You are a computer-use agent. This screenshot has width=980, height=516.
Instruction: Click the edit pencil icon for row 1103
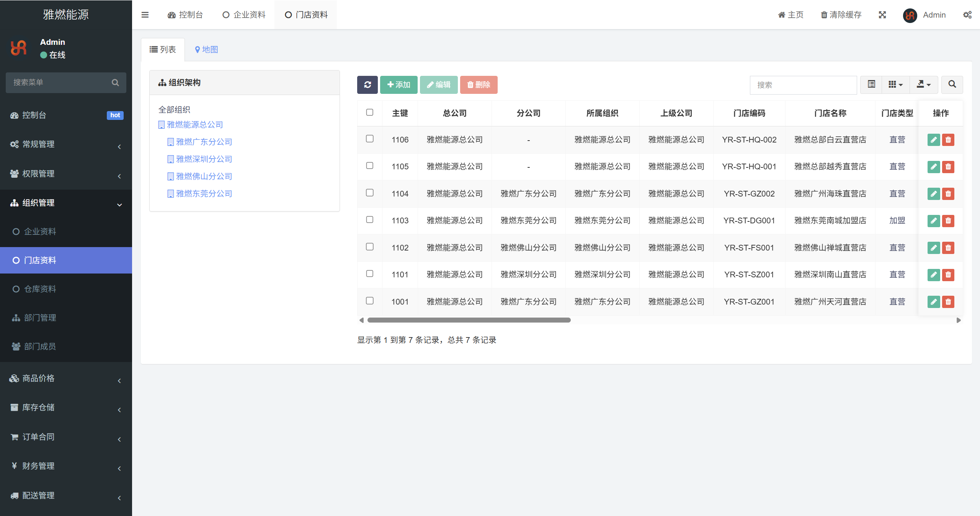pos(934,221)
